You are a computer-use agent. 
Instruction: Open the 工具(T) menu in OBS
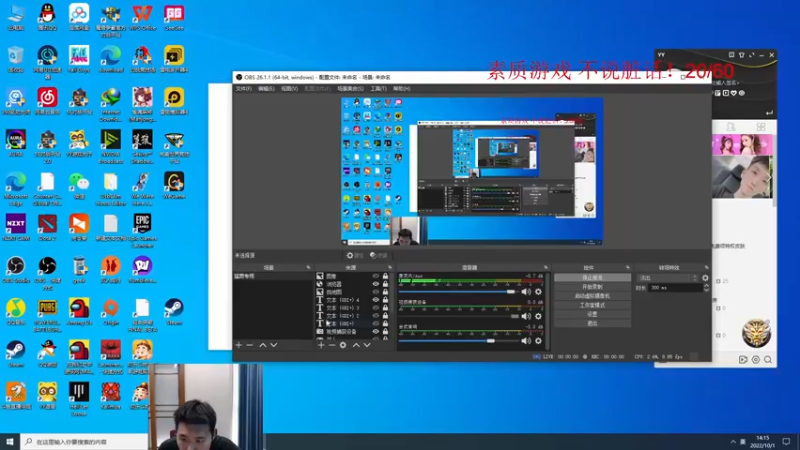click(x=379, y=89)
